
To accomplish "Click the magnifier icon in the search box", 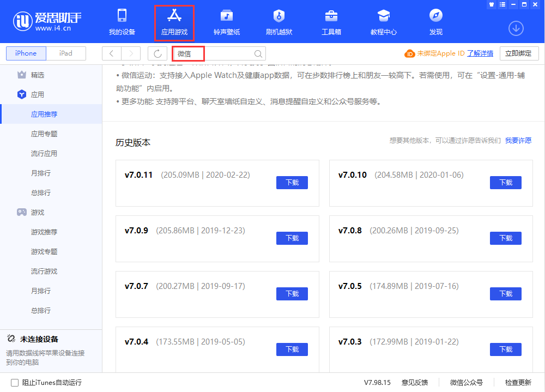I will [258, 53].
